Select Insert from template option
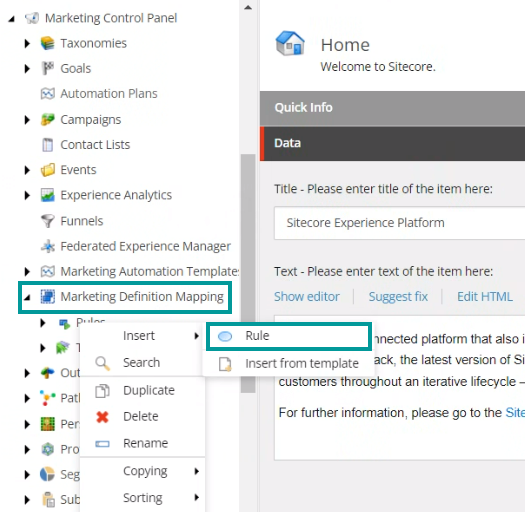 [x=288, y=364]
